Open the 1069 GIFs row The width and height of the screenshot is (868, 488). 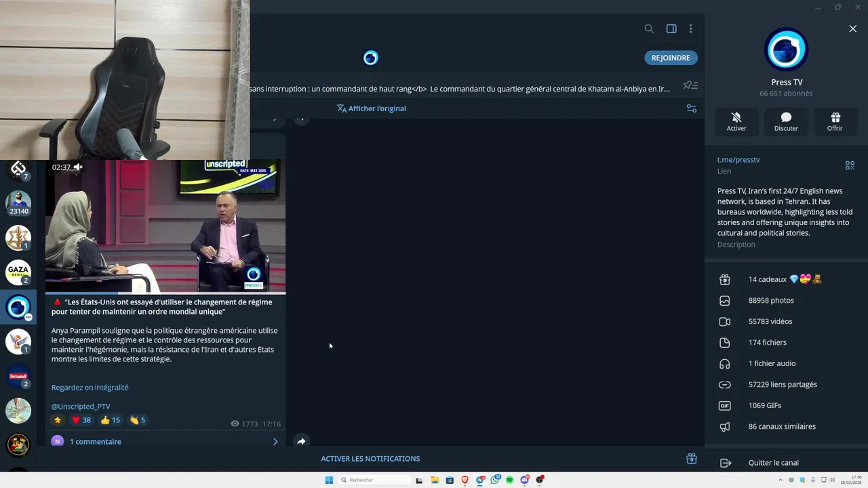[786, 405]
